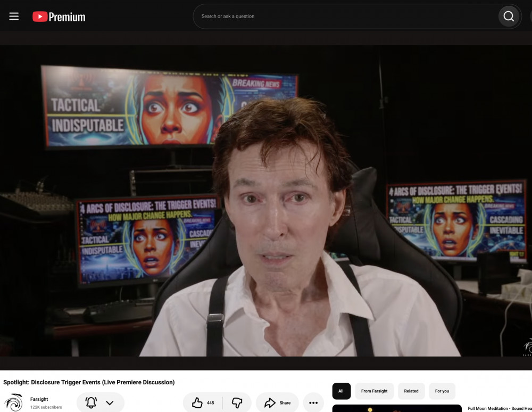
Task: Open the Farsight channel avatar
Action: click(14, 402)
